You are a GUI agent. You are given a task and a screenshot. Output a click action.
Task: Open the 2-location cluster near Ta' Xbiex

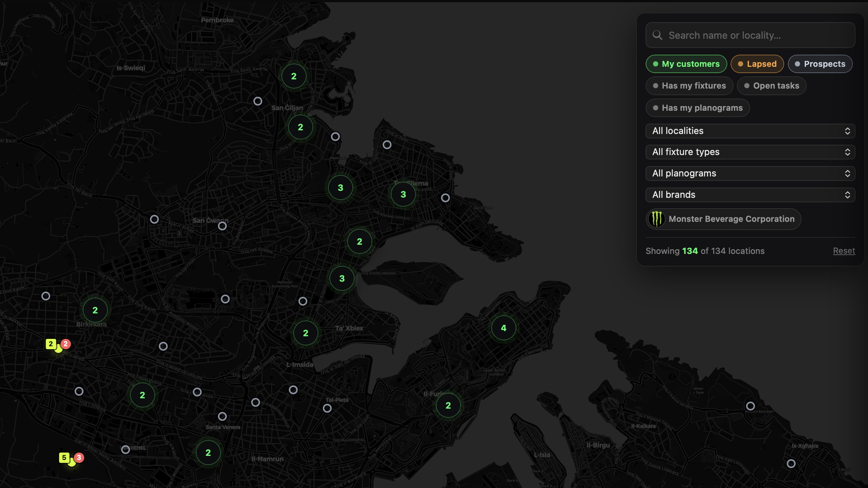pyautogui.click(x=306, y=333)
